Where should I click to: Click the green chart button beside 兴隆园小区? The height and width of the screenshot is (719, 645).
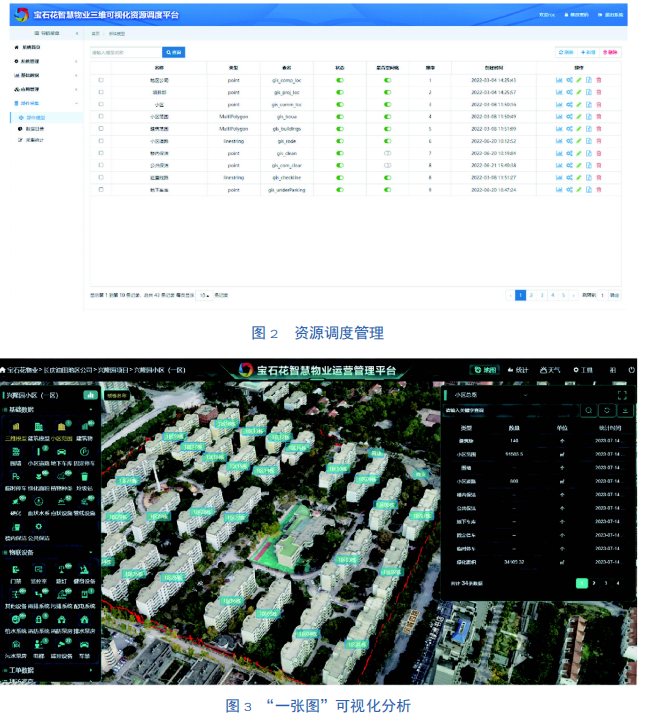(90, 394)
